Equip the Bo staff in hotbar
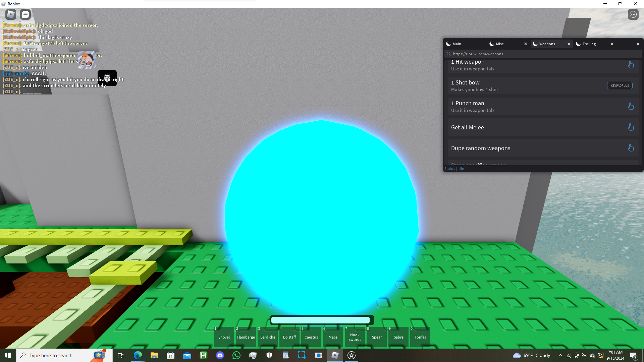 tap(289, 337)
